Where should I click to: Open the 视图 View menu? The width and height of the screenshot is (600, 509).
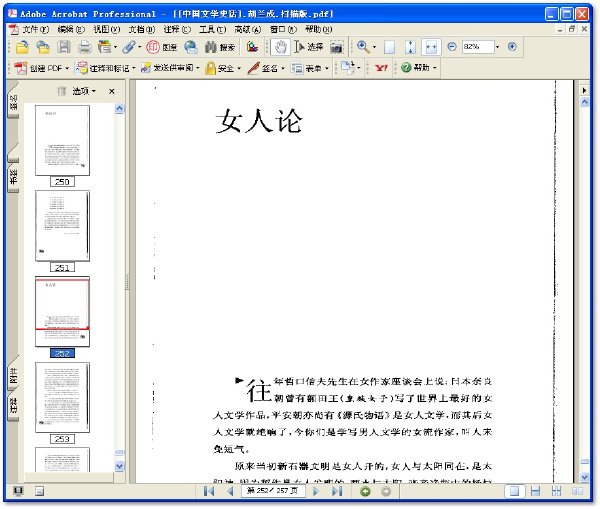coord(106,29)
